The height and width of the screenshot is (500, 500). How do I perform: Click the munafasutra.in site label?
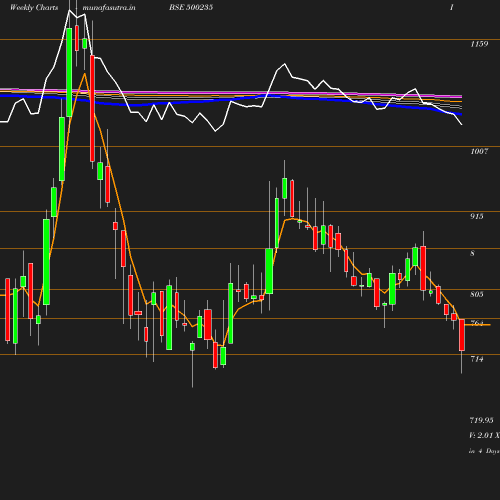coord(109,8)
